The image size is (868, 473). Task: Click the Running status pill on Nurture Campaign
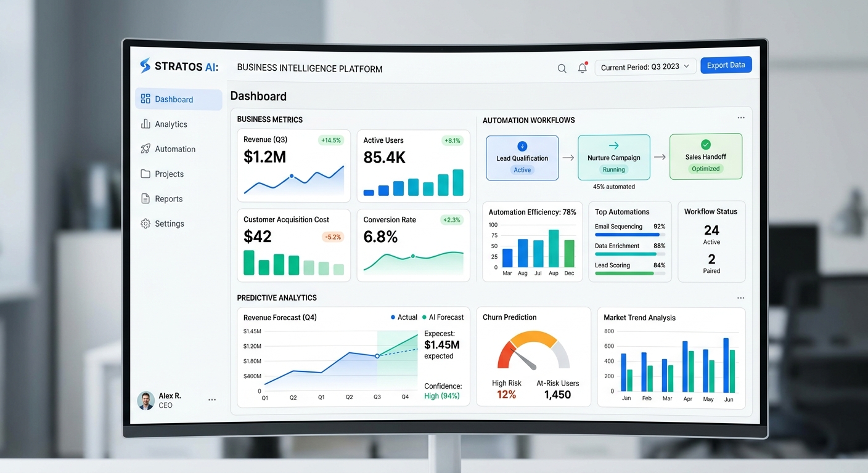[614, 169]
